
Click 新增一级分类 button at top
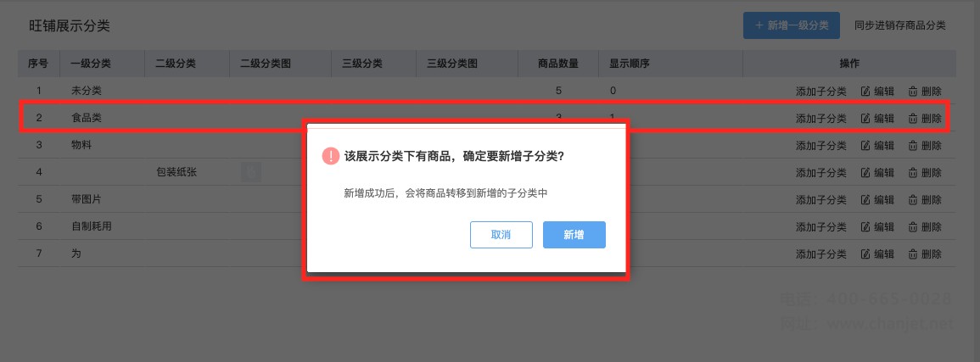(792, 25)
